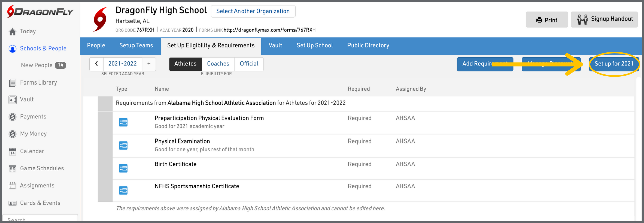Select Athletes eligibility toggle
The width and height of the screenshot is (644, 223).
tap(185, 64)
